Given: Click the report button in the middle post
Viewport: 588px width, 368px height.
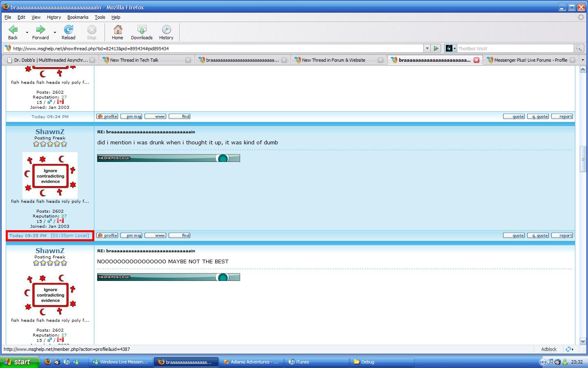Looking at the screenshot, I should coord(562,236).
